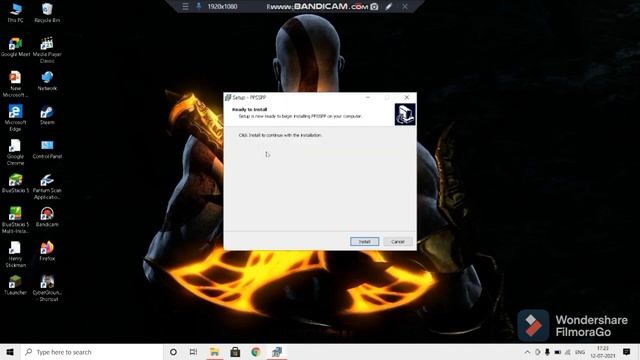
Task: Open This PC desktop icon
Action: coord(15,13)
